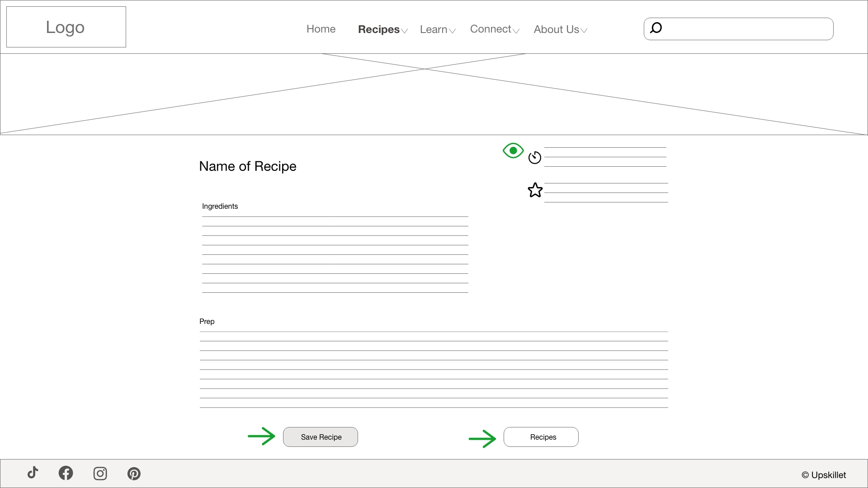The image size is (868, 488).
Task: Select the Pinterest icon
Action: pyautogui.click(x=134, y=473)
